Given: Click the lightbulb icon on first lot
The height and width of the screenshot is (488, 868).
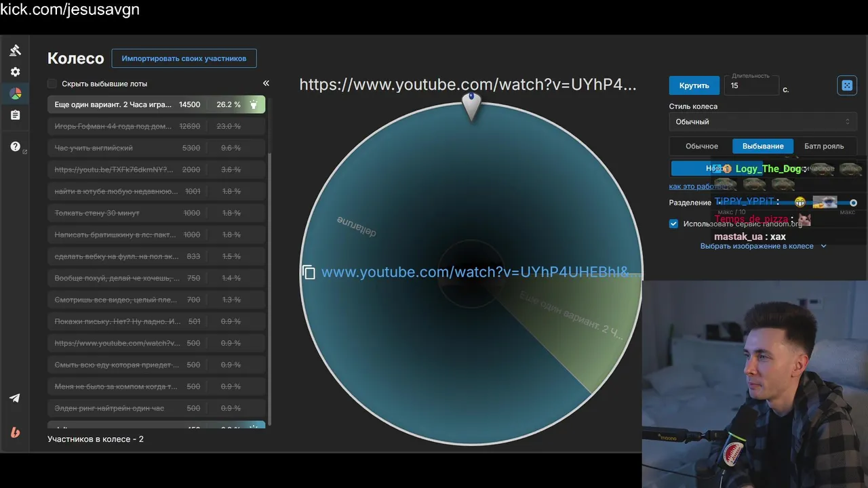Looking at the screenshot, I should [254, 104].
